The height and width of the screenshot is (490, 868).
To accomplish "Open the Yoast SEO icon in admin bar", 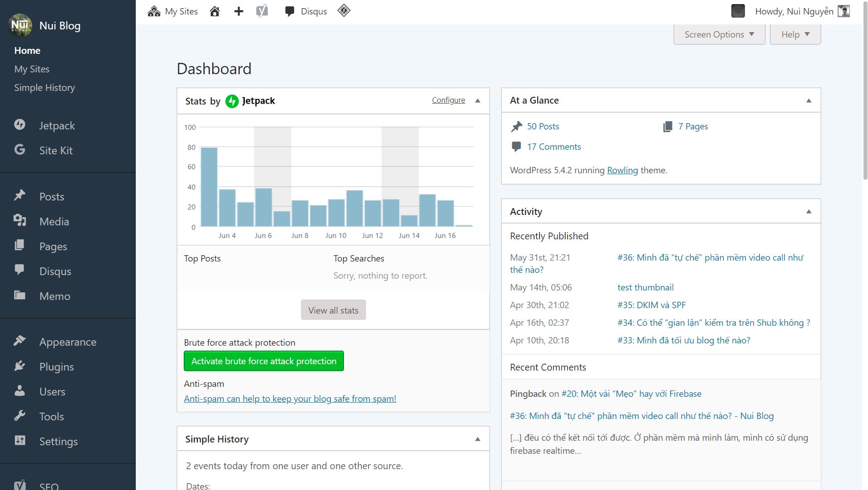I will [x=262, y=11].
